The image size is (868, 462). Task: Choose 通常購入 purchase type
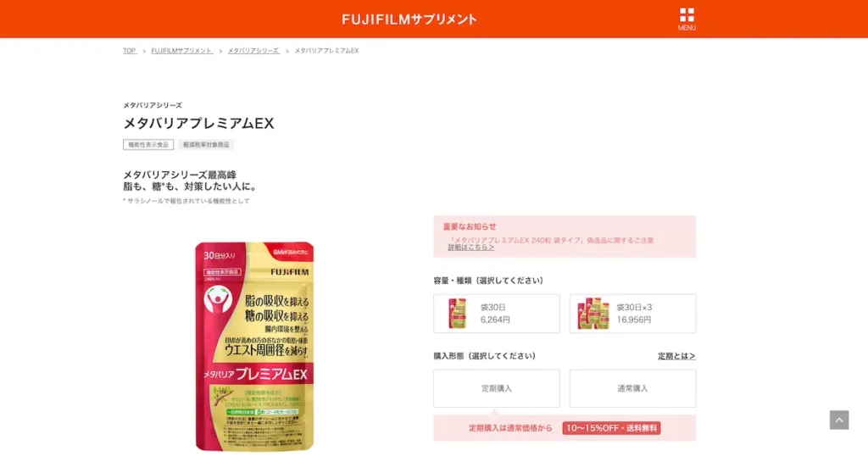coord(632,388)
